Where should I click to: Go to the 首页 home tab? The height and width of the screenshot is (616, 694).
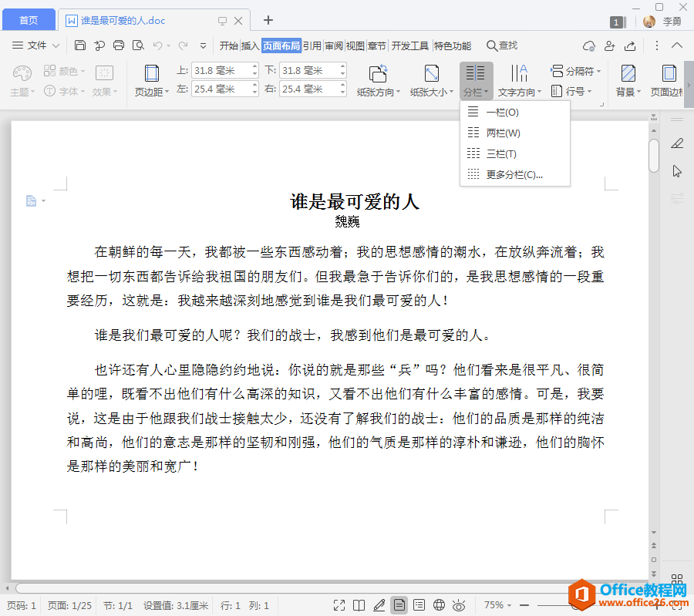(29, 20)
